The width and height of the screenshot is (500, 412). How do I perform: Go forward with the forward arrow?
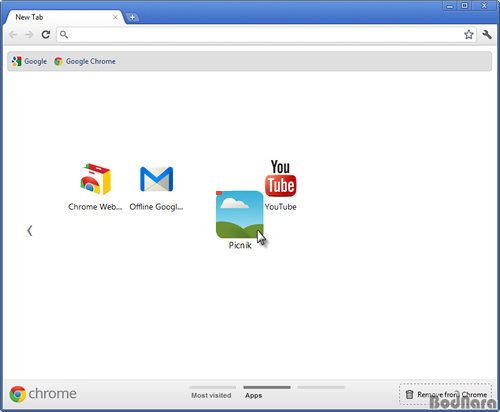(29, 34)
